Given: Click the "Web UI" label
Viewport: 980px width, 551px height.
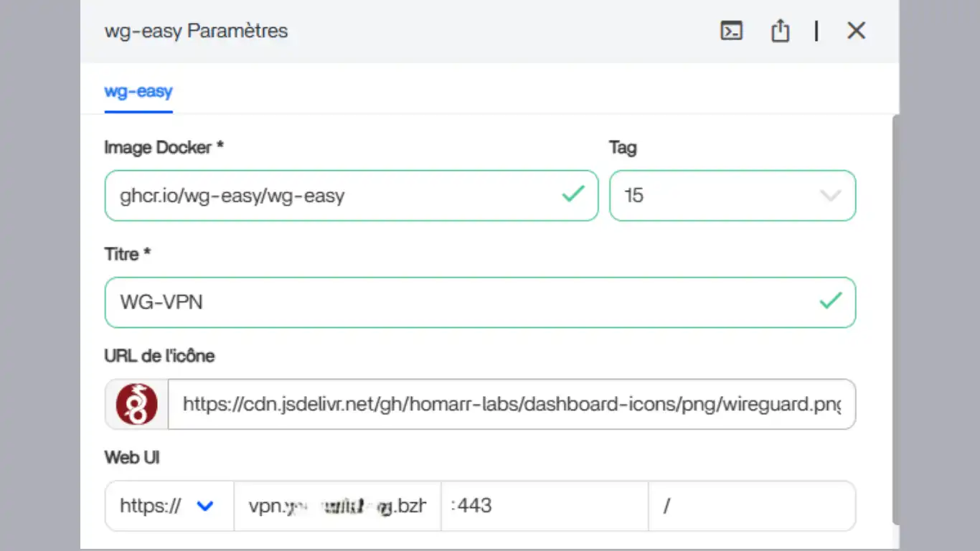Looking at the screenshot, I should pos(132,457).
